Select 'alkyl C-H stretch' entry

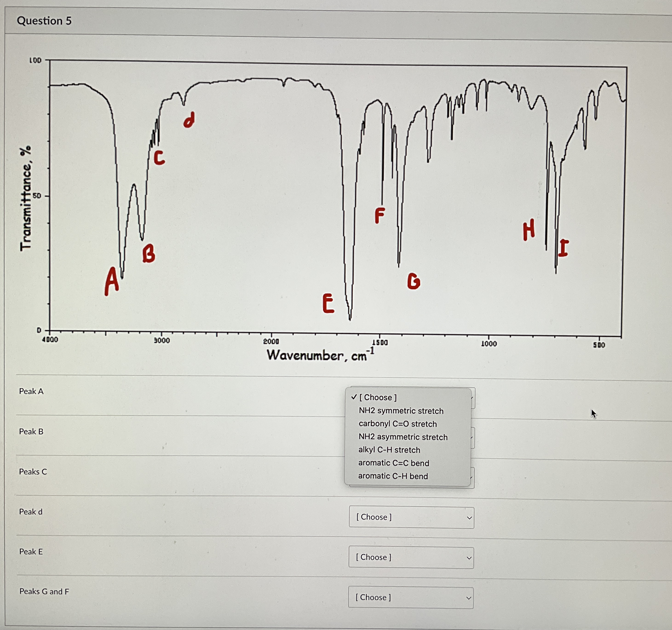coord(389,450)
